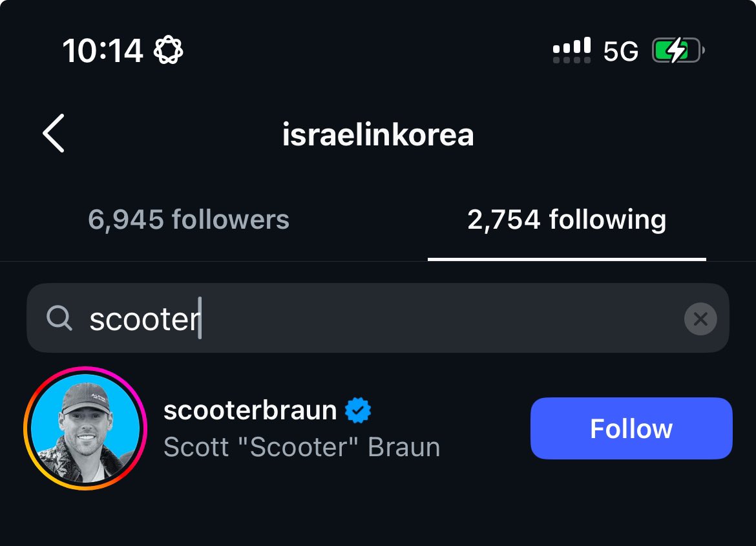Click the white underline beneath following tab
This screenshot has height=546, width=756.
click(567, 259)
